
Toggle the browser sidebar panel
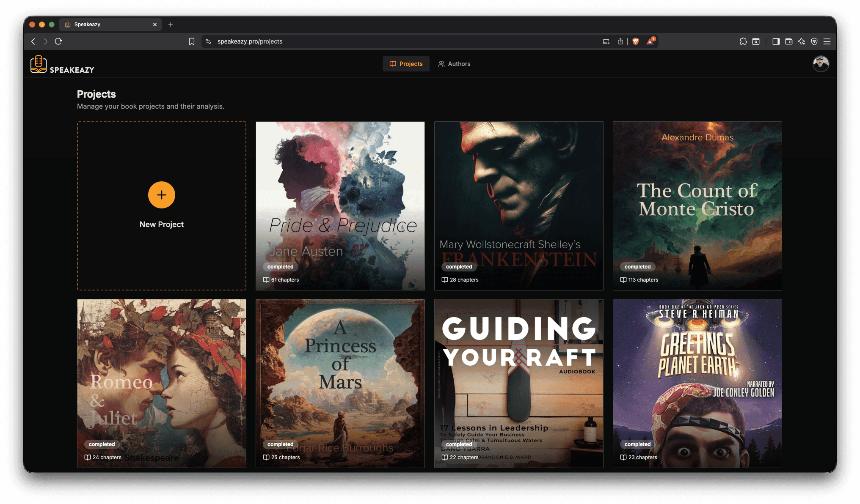(776, 41)
